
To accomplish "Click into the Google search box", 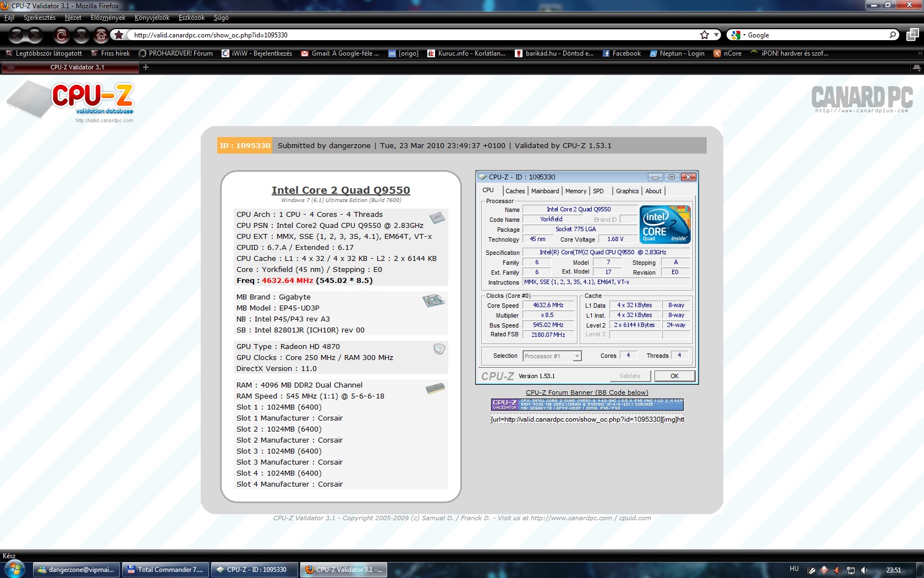I will click(817, 35).
